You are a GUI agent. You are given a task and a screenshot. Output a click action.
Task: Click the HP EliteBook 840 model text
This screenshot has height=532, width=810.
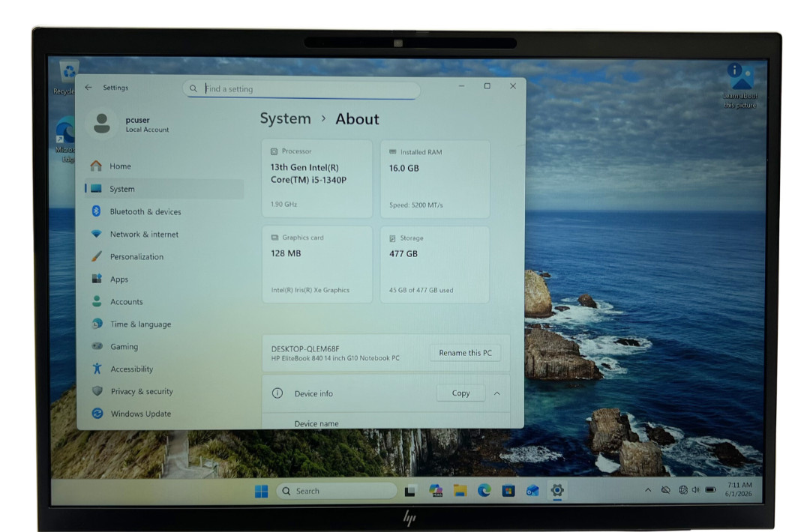(x=335, y=358)
